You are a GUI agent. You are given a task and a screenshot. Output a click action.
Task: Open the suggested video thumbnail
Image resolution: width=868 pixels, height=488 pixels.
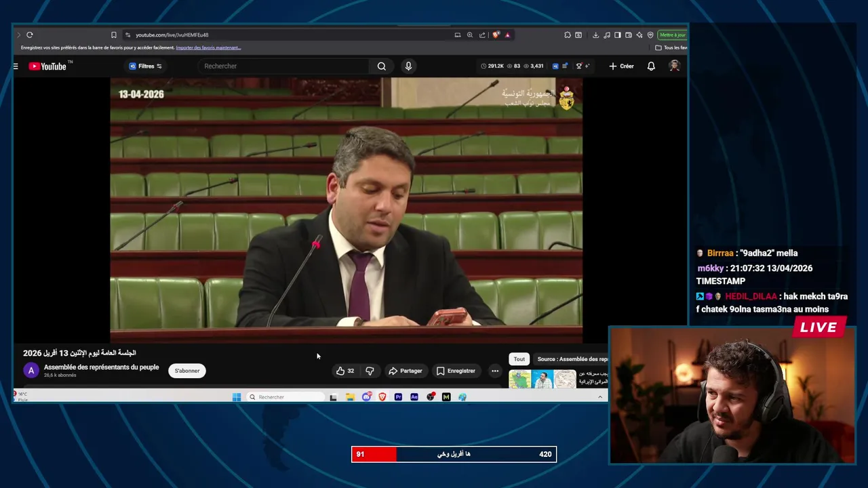tap(542, 379)
